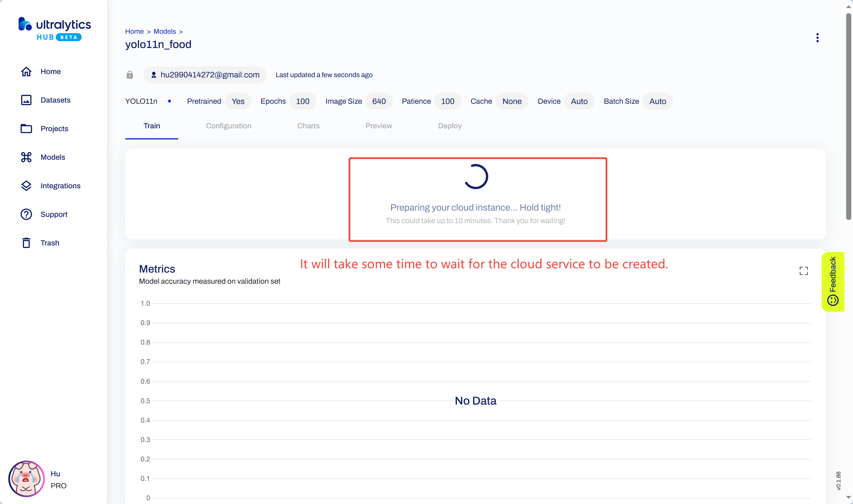Screen dimensions: 853x504
Task: Open Models via the command-key icon
Action: coord(26,157)
